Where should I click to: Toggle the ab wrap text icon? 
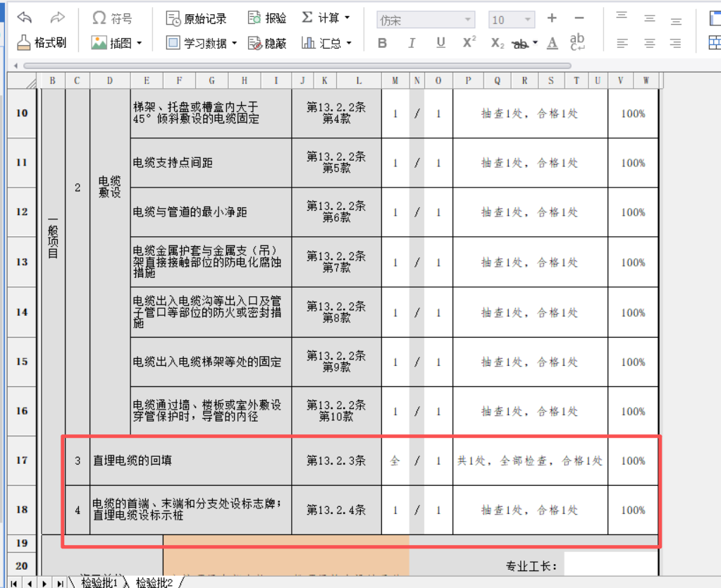(x=577, y=42)
